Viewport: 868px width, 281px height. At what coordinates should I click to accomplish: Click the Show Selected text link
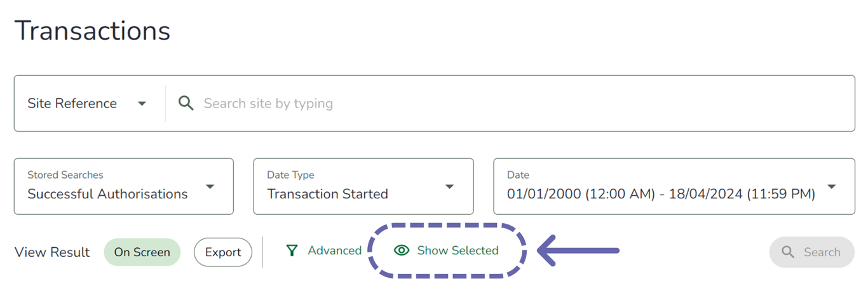point(458,250)
